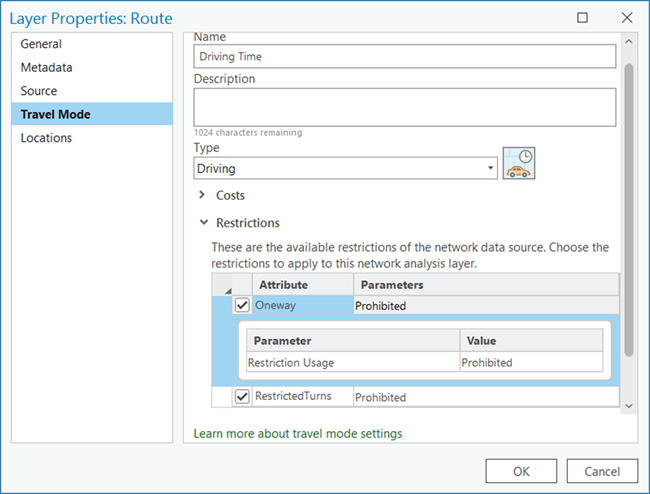Image resolution: width=650 pixels, height=494 pixels.
Task: Switch to the Metadata tab
Action: pos(46,67)
